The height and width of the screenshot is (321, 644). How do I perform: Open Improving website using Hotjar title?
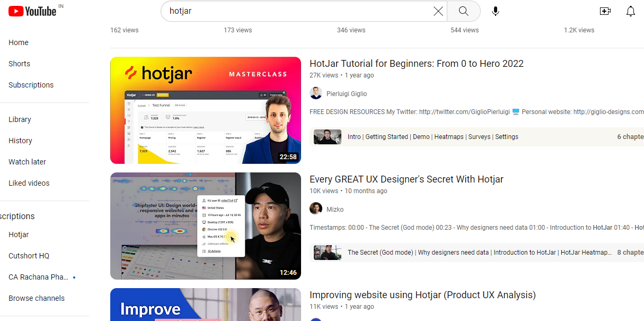pos(422,295)
